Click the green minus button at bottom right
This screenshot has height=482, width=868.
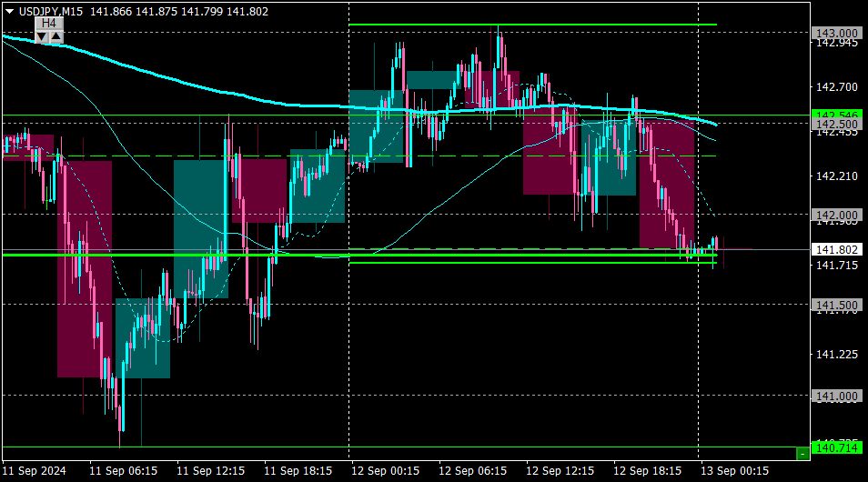(802, 454)
